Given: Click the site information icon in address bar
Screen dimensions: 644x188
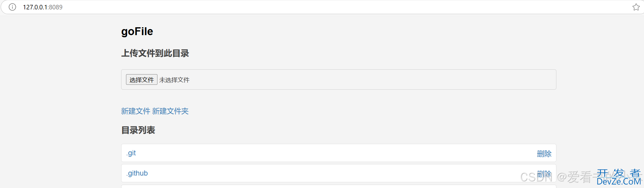Looking at the screenshot, I should (12, 7).
